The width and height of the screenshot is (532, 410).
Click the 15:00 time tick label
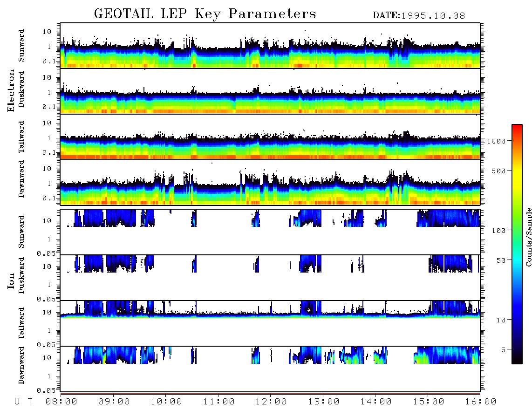[429, 402]
